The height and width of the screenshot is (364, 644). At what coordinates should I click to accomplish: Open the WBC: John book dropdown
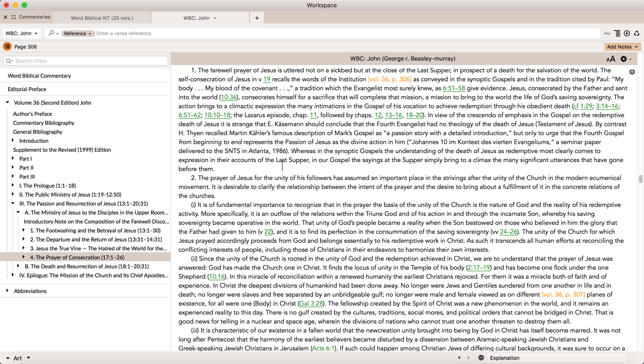(x=22, y=33)
